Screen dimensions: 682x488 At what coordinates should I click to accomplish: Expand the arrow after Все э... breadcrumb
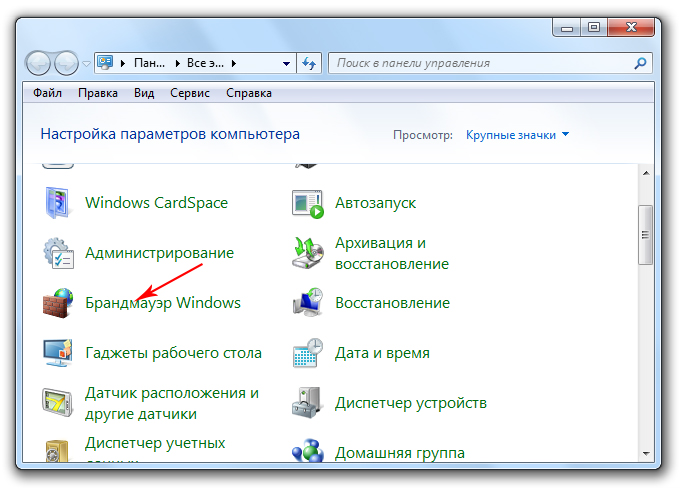tap(234, 64)
